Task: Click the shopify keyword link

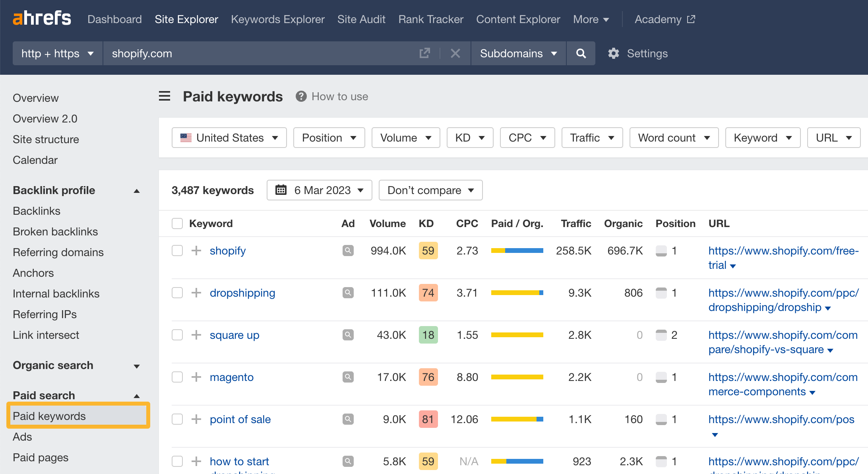Action: 227,251
